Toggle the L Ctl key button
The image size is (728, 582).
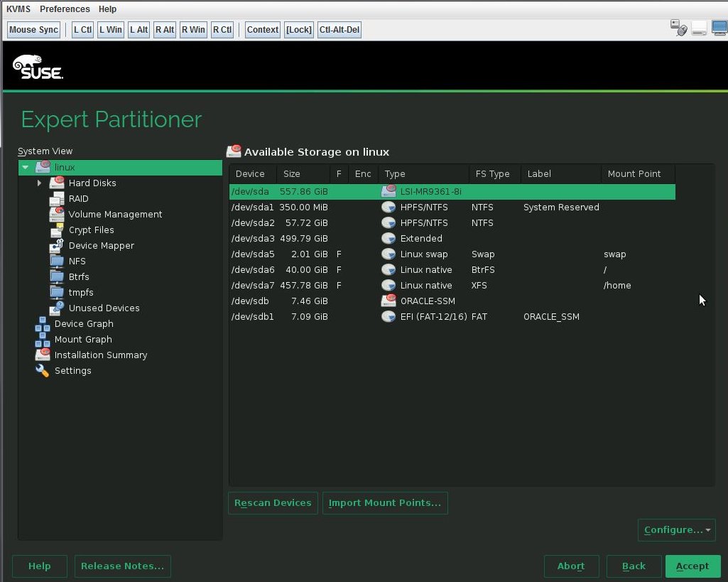82,29
